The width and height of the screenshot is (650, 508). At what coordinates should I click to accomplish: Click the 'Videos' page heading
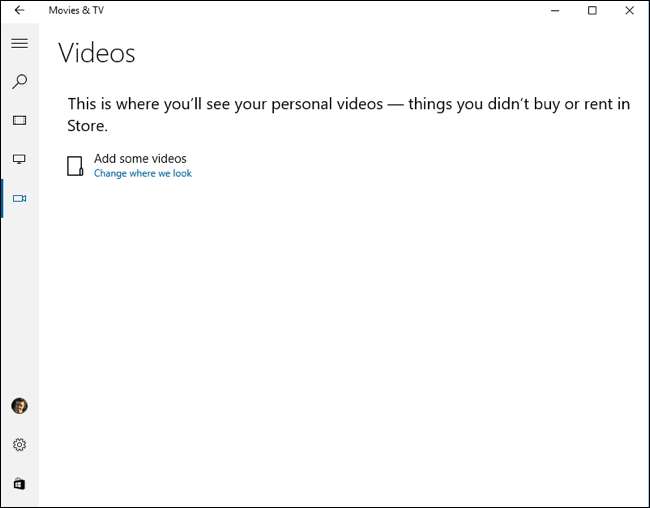click(x=97, y=53)
